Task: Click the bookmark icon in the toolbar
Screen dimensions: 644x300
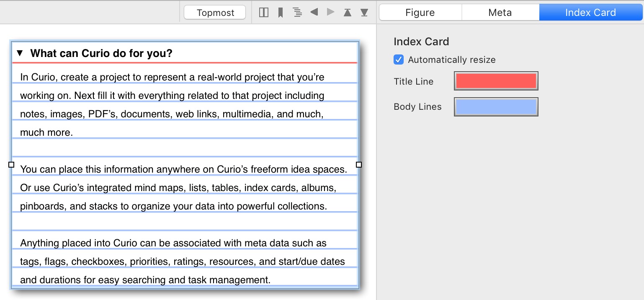Action: coord(281,13)
